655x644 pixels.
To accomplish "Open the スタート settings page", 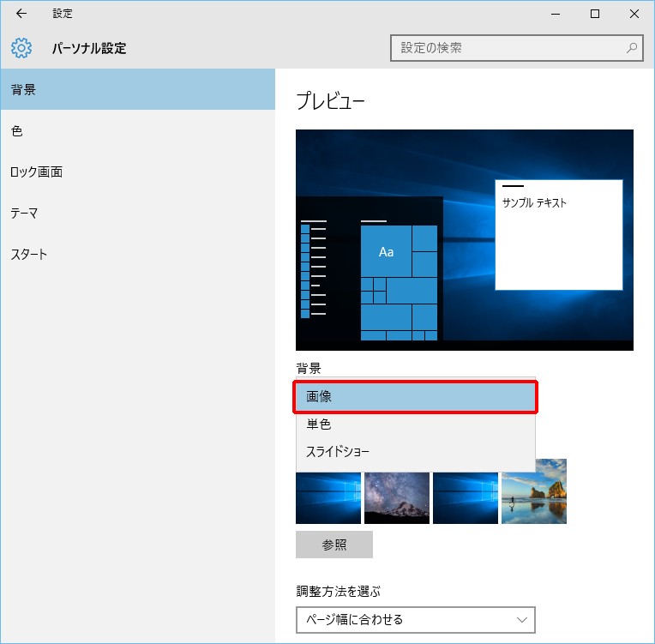I will (x=137, y=254).
